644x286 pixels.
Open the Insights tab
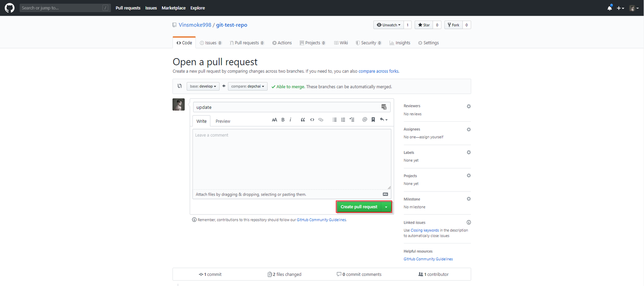pyautogui.click(x=400, y=43)
